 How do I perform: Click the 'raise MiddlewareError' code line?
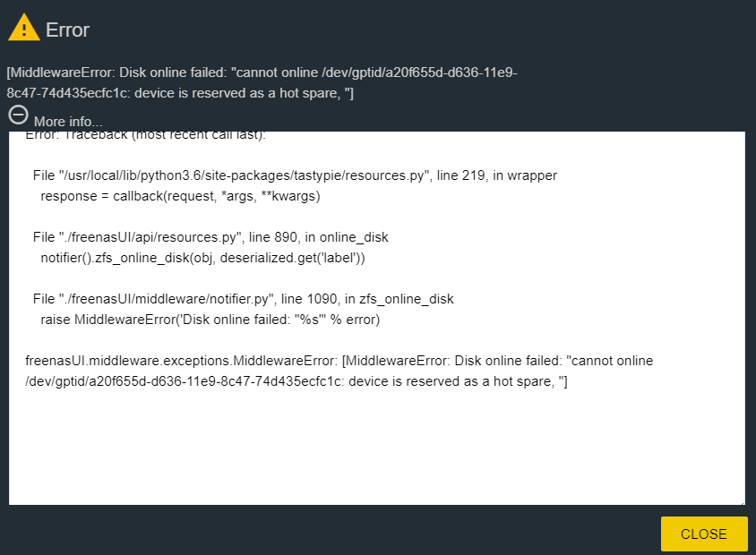[x=210, y=320]
